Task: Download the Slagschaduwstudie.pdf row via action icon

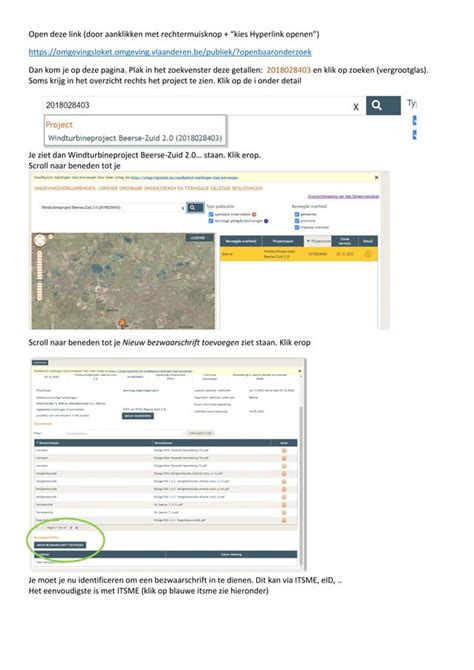Action: (x=283, y=520)
